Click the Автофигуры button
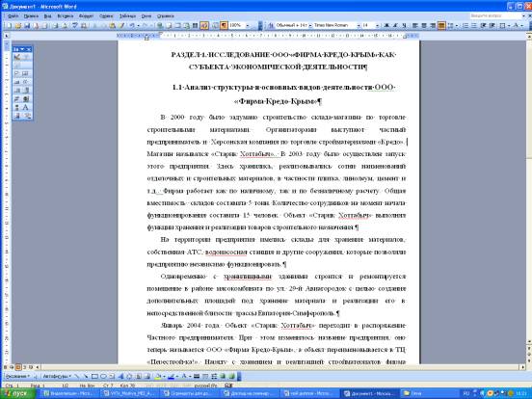 pyautogui.click(x=57, y=376)
